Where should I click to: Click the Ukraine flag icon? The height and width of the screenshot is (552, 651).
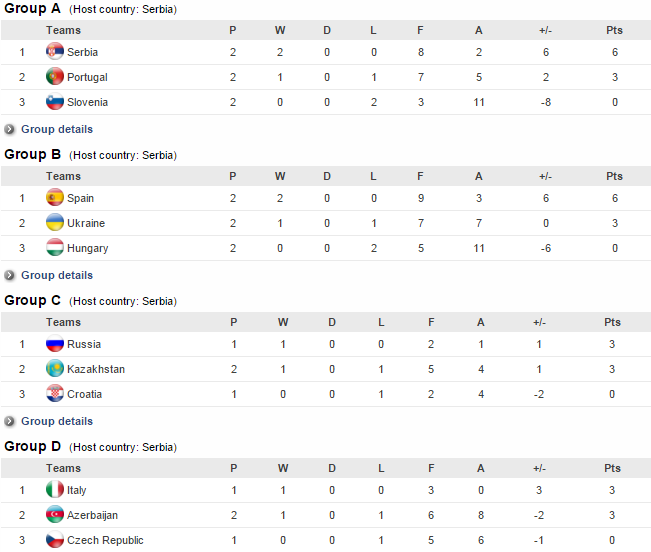(55, 223)
